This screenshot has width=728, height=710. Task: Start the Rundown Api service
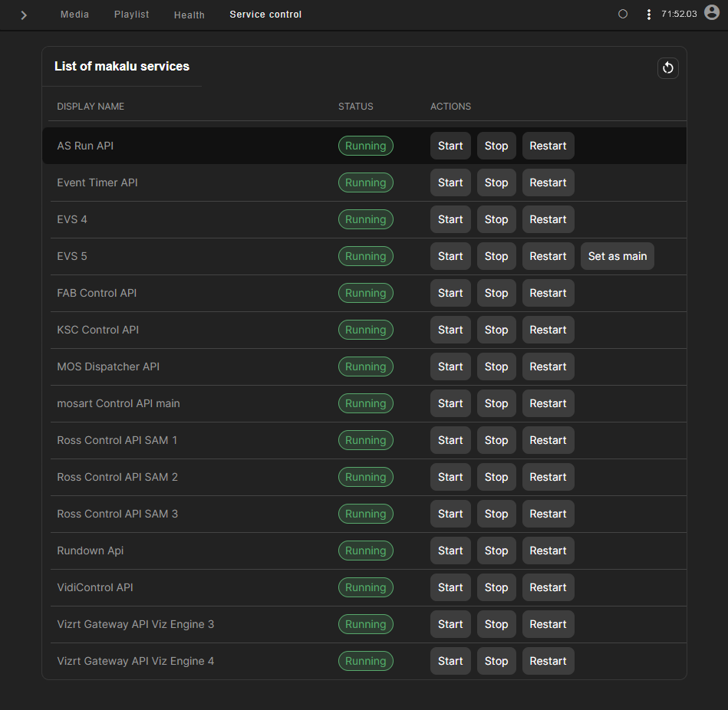coord(450,551)
